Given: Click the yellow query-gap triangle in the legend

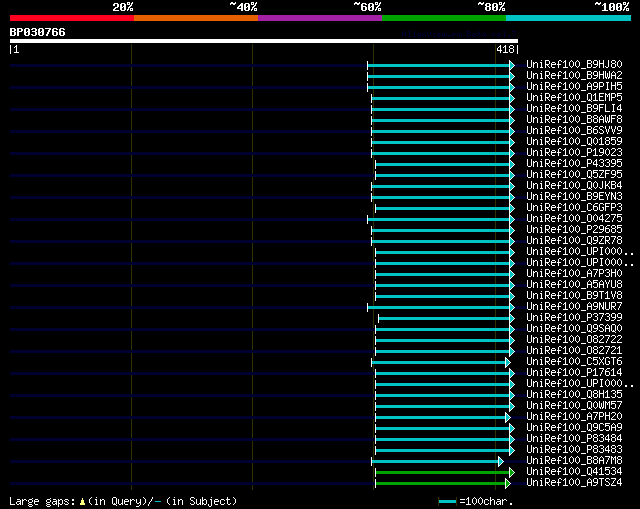Looking at the screenshot, I should 82,502.
